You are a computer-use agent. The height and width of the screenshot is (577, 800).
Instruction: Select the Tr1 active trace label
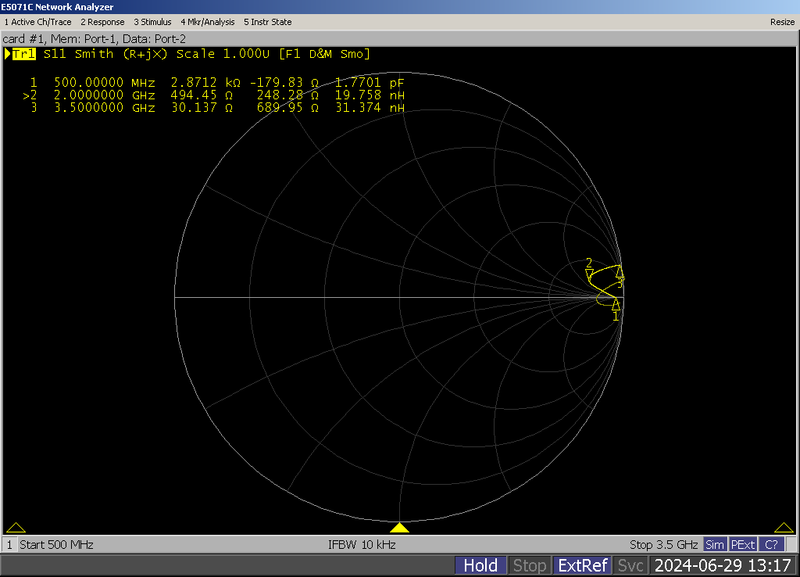(23, 55)
